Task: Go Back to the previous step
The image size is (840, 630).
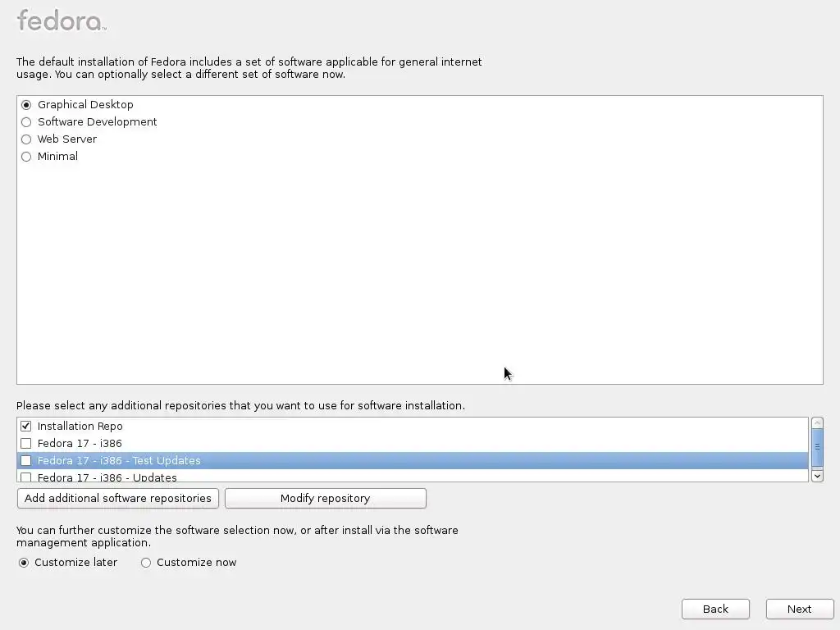Action: [715, 609]
